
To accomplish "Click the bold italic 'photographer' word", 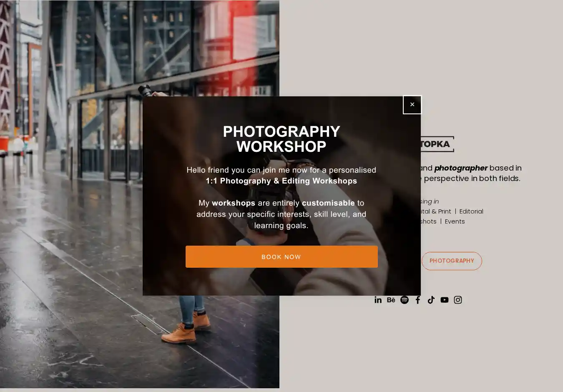I will pos(460,168).
